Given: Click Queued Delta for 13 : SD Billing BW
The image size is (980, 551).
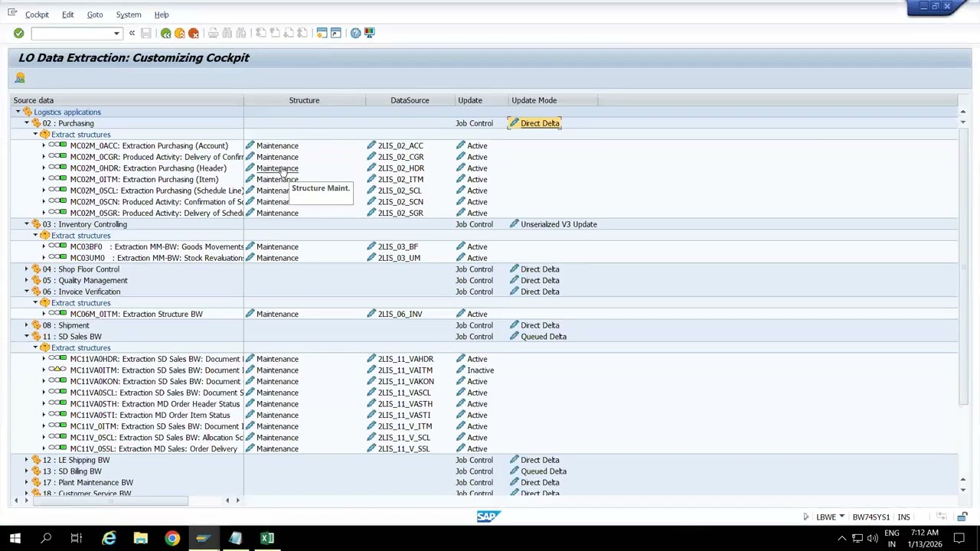Looking at the screenshot, I should point(544,471).
